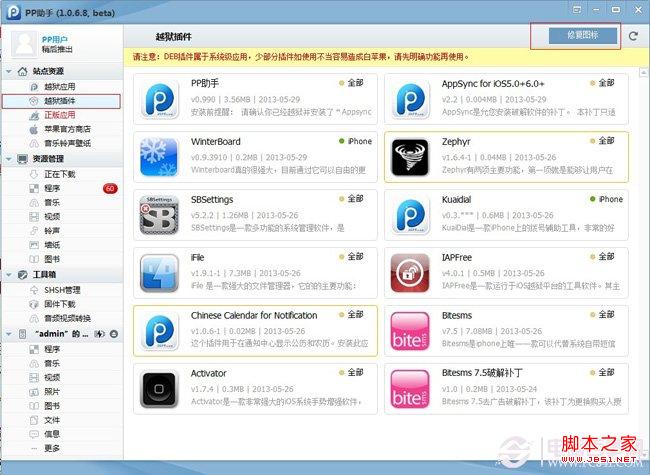Open 越狱应用 in sidebar

60,87
